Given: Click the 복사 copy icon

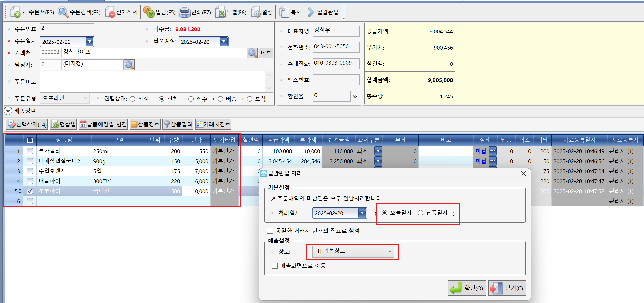Looking at the screenshot, I should [284, 12].
